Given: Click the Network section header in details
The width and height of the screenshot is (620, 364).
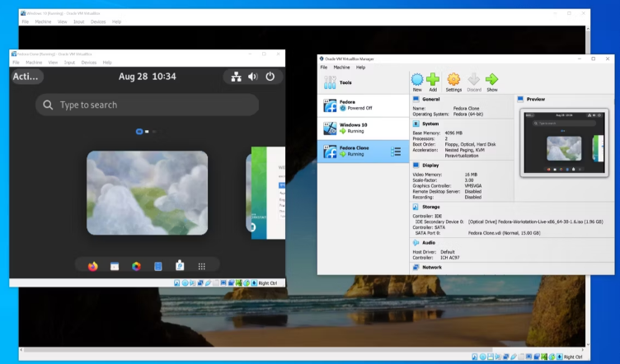Looking at the screenshot, I should coord(432,268).
